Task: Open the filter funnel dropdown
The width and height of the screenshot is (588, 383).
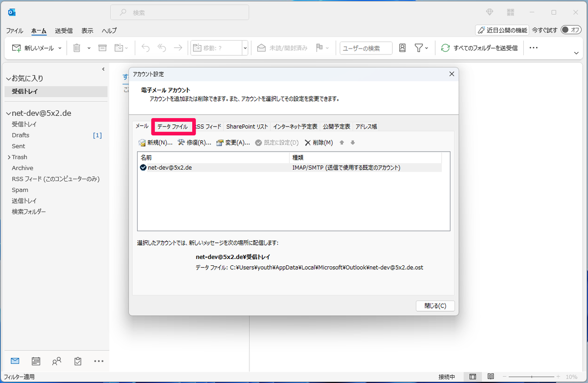Action: (421, 48)
